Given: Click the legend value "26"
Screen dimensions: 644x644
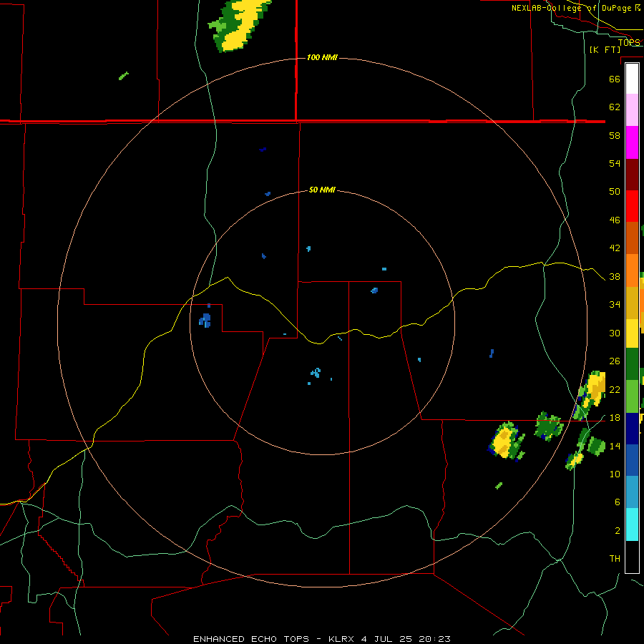Looking at the screenshot, I should (615, 361).
